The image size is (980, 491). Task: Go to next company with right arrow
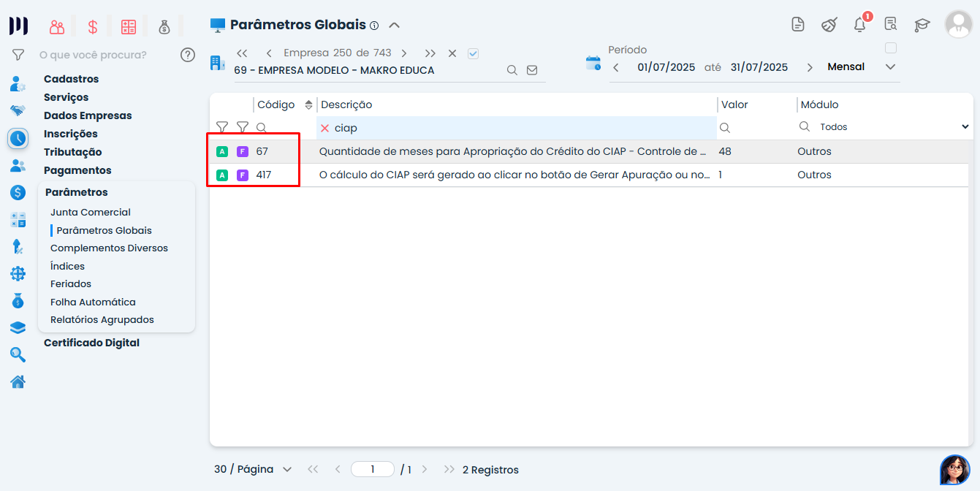coord(404,53)
